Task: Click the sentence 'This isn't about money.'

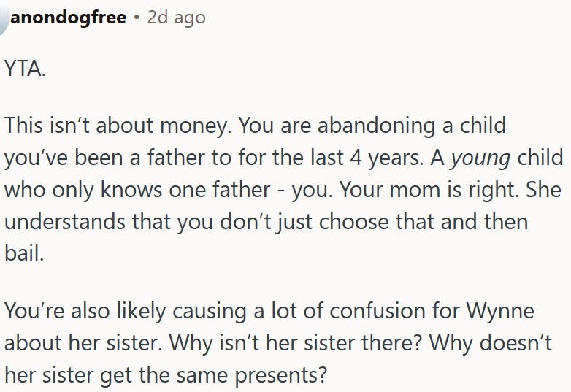Action: (118, 126)
